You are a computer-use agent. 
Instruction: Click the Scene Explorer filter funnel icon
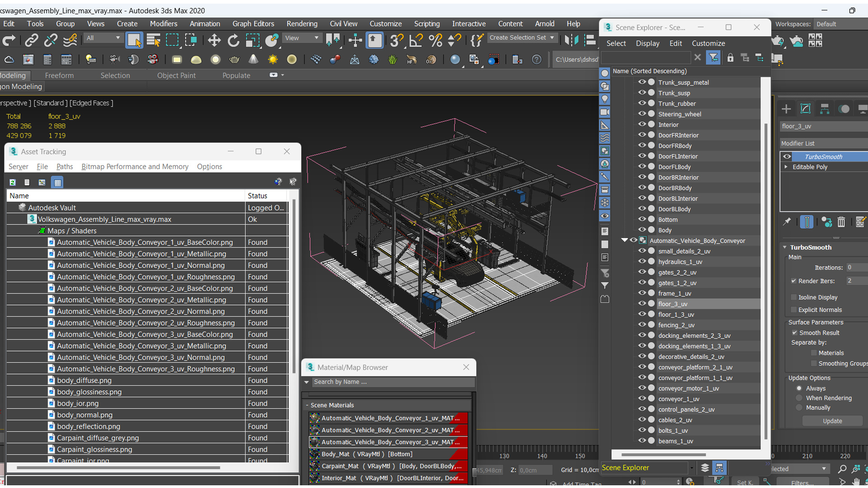(713, 58)
